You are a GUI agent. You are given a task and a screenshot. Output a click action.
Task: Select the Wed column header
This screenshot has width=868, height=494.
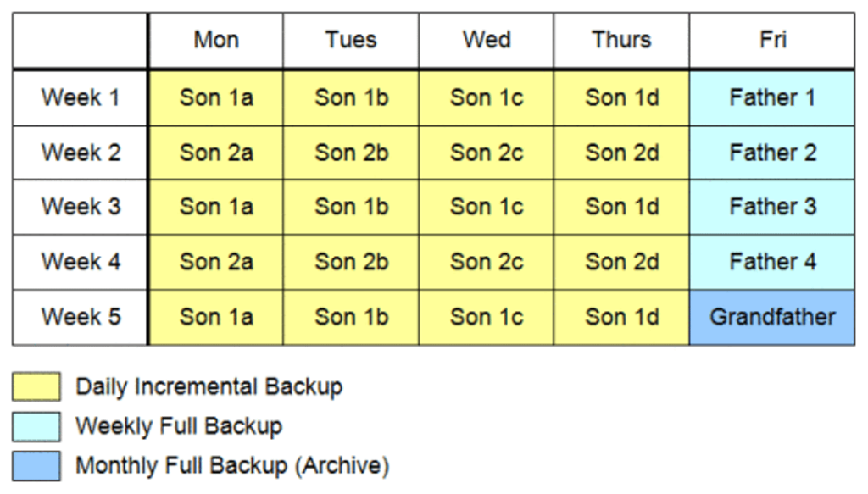click(487, 40)
